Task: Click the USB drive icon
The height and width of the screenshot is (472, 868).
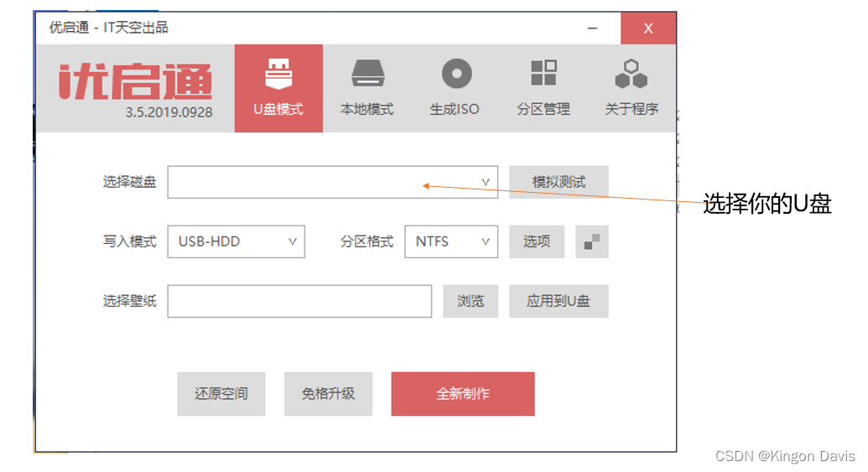Action: [278, 74]
